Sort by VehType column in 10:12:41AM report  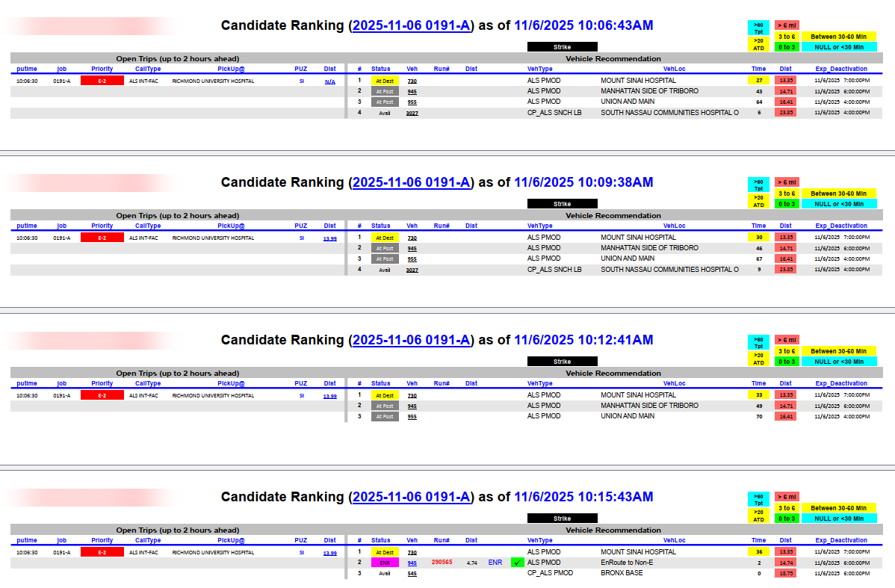[540, 383]
